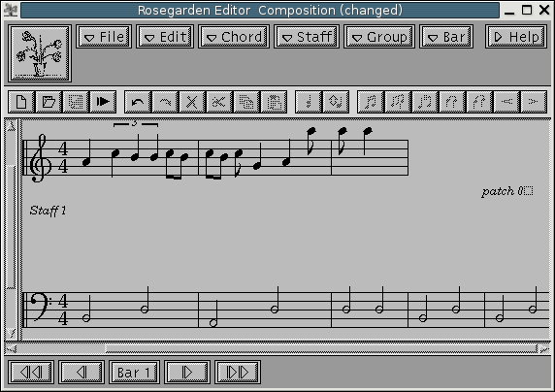Open the Bar menu
Image resolution: width=555 pixels, height=392 pixels.
click(x=446, y=37)
